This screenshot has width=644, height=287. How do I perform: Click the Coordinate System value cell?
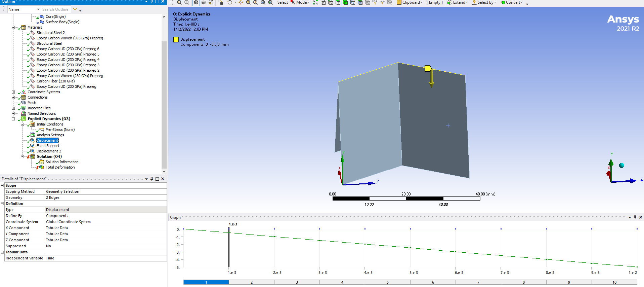[106, 222]
